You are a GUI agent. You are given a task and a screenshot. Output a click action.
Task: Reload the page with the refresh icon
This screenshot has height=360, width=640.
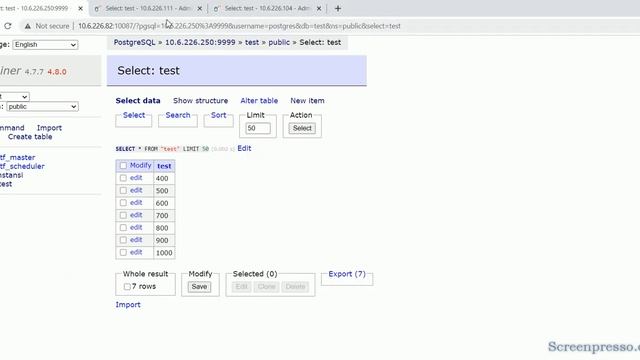7,26
